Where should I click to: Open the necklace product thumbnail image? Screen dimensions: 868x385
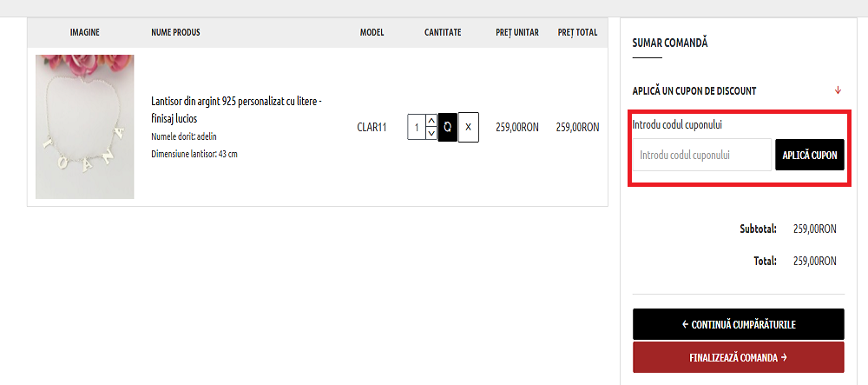pyautogui.click(x=85, y=127)
